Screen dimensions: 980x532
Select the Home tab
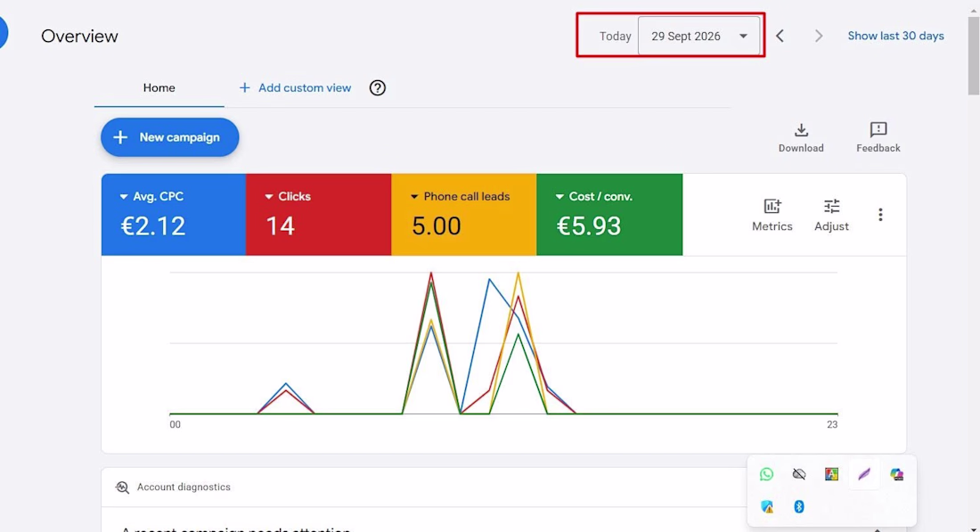click(159, 88)
